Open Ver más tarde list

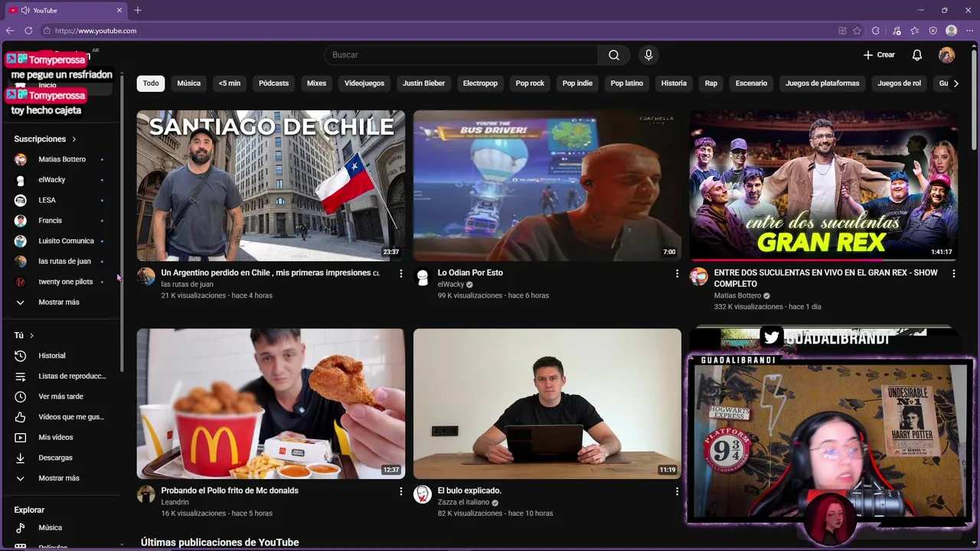[61, 396]
